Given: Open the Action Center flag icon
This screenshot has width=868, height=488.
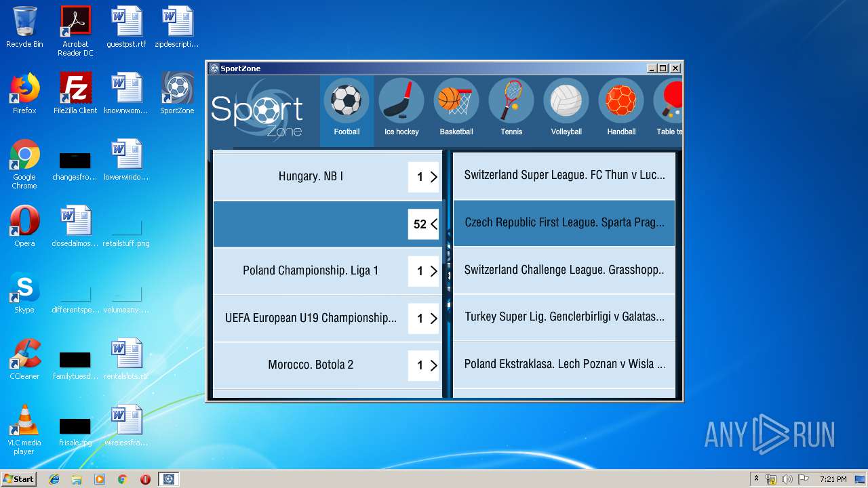Looking at the screenshot, I should pos(804,479).
